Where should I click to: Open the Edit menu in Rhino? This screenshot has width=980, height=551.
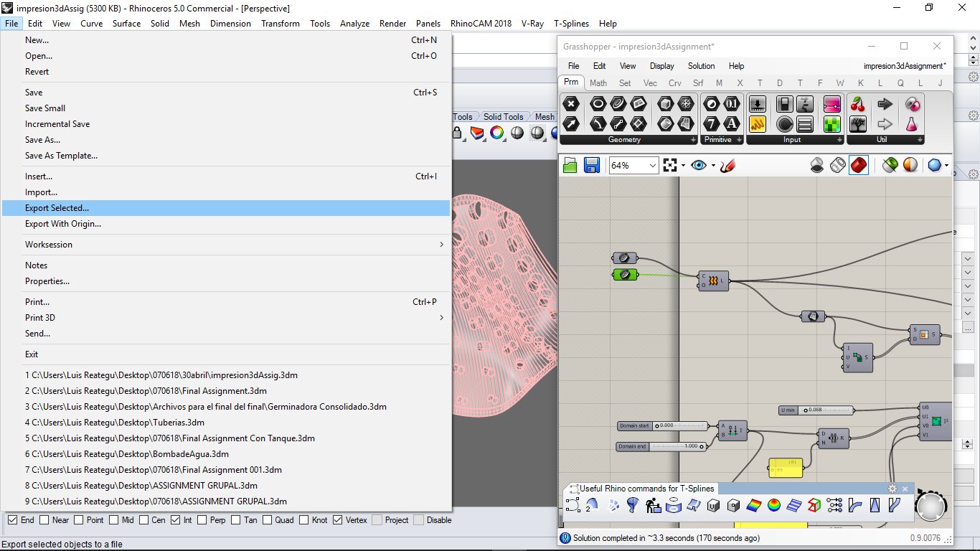tap(35, 23)
